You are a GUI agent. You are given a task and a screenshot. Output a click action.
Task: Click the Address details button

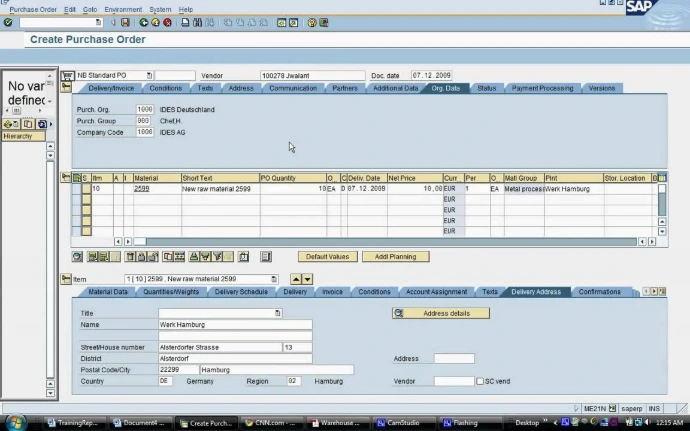[x=440, y=313]
